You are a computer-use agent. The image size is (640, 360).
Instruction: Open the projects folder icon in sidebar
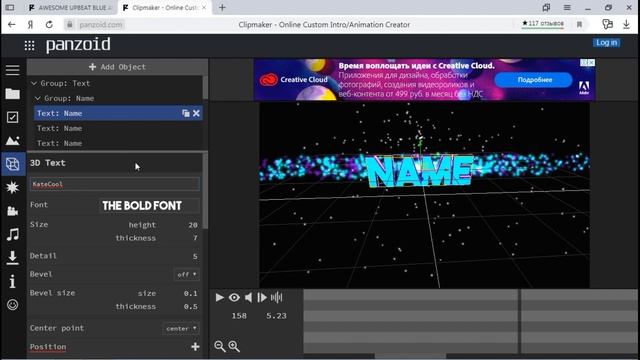(13, 94)
